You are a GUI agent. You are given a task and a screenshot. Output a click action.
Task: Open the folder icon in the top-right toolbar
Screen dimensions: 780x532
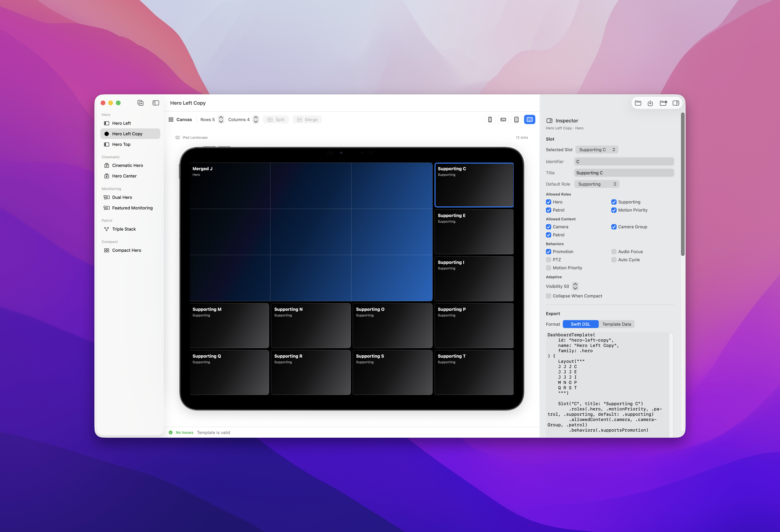click(638, 103)
